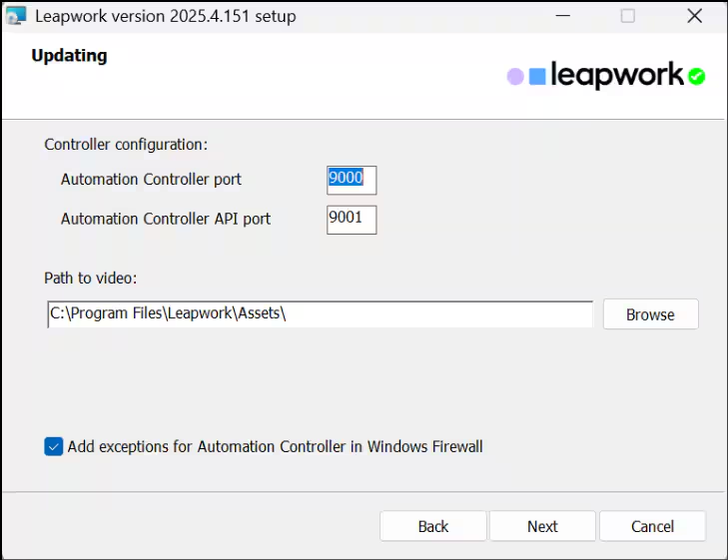The width and height of the screenshot is (728, 560).
Task: Click the 'Add exceptions for Automation Controller' label
Action: [x=275, y=447]
